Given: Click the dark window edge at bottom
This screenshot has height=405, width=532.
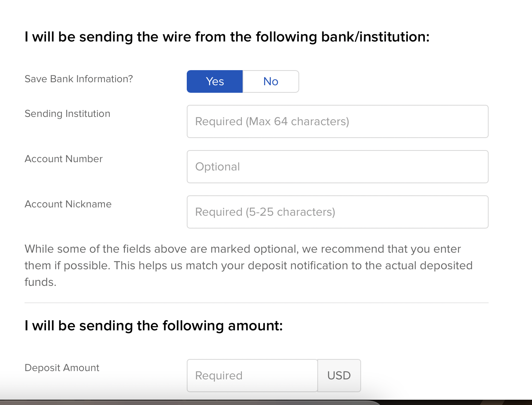Looking at the screenshot, I should pyautogui.click(x=266, y=402).
